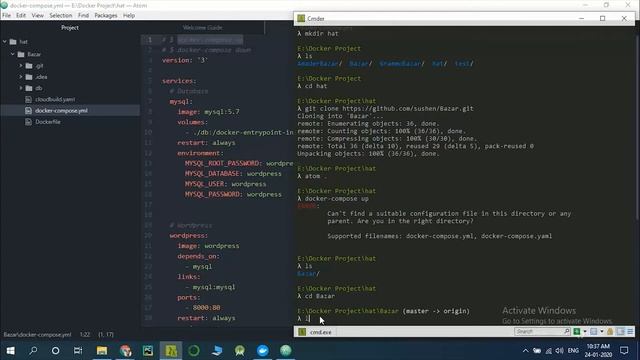Open the Selection menu in Atom
Screen dimensions: 640x360
click(61, 16)
